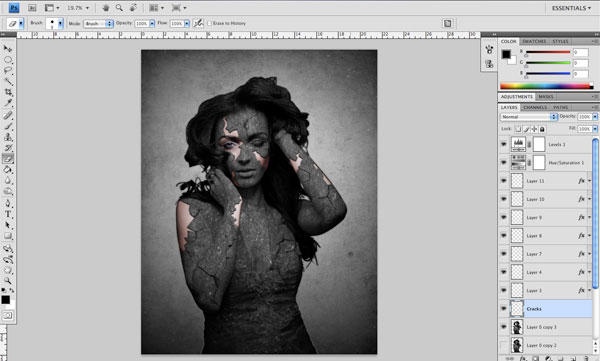This screenshot has width=600, height=361.
Task: Select the Magic Wand tool
Action: [x=8, y=81]
